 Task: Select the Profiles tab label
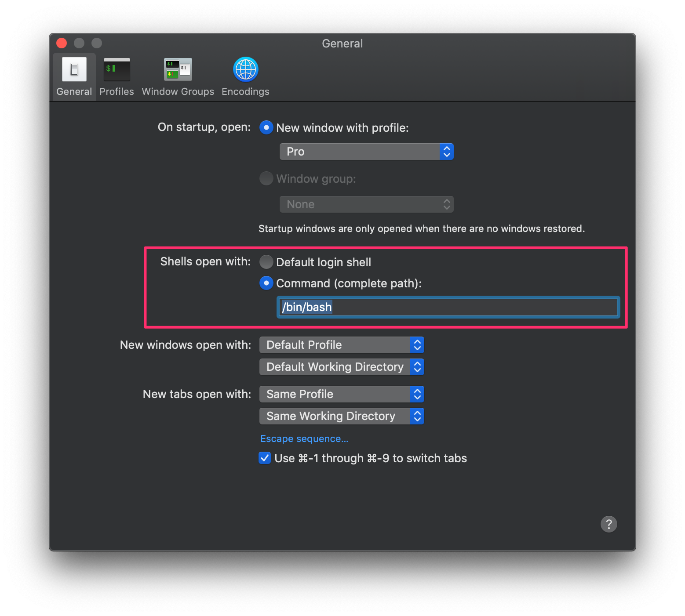coord(117,91)
